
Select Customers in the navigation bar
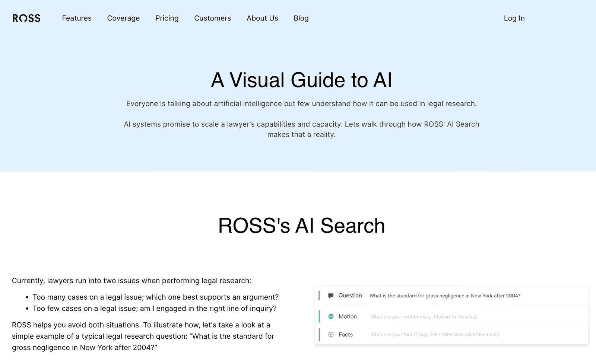tap(212, 18)
